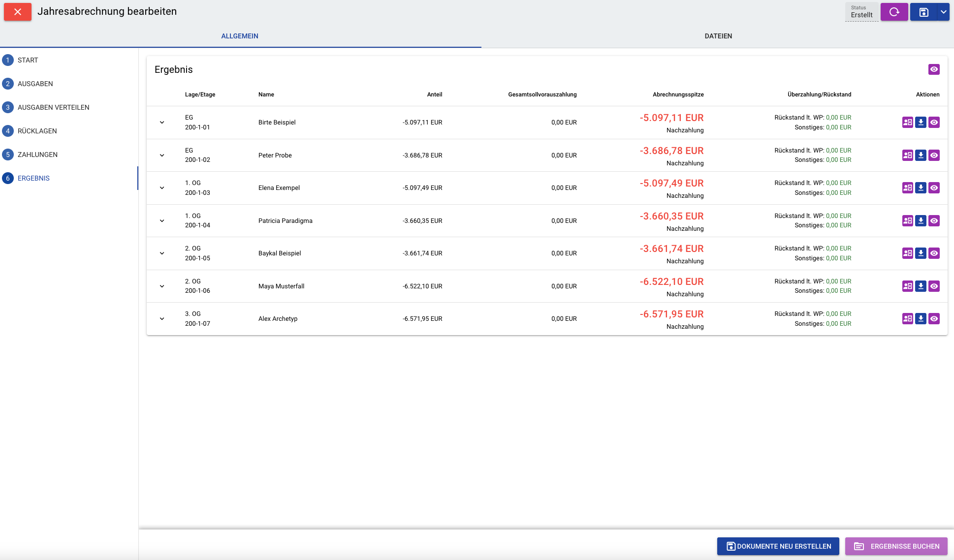The image size is (954, 560).
Task: Download Alex Archetyp's statement file
Action: (x=921, y=319)
